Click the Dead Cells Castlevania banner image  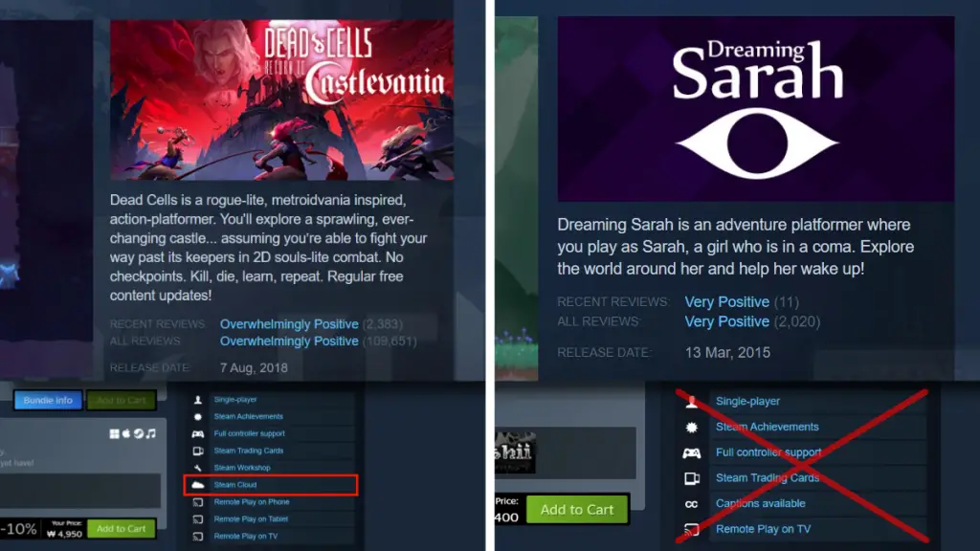(x=282, y=99)
